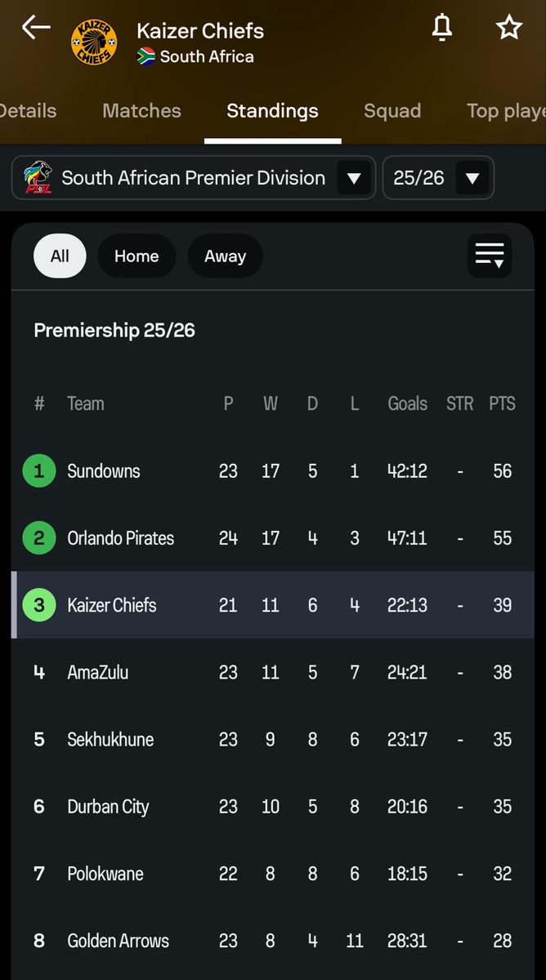This screenshot has width=546, height=980.
Task: Open the table view options icon
Action: 490,256
